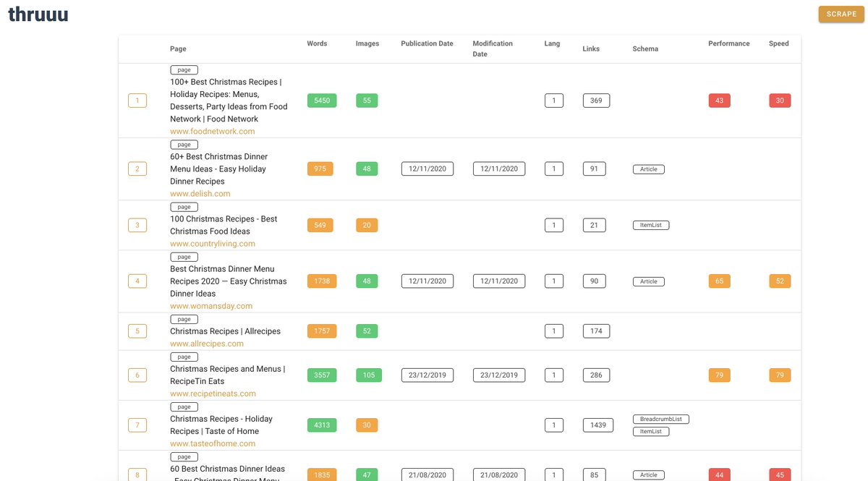This screenshot has height=481, width=868.
Task: Click the Food Network page title
Action: [229, 101]
